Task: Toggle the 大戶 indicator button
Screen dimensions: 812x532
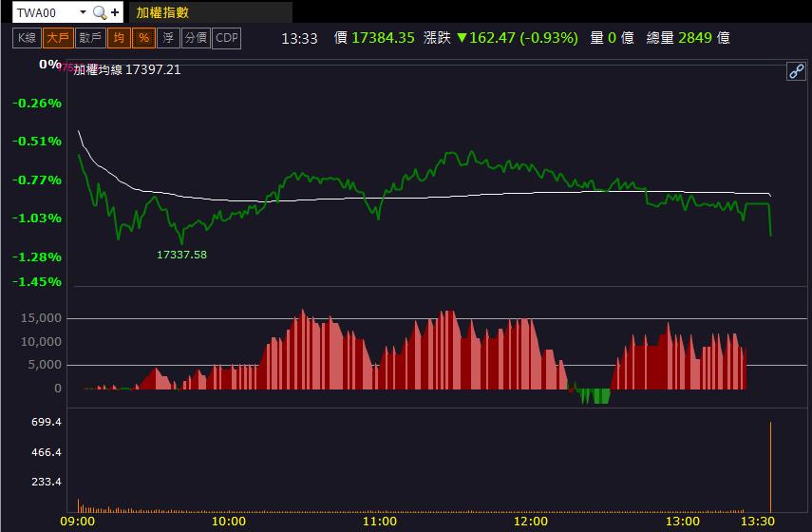Action: coord(58,38)
